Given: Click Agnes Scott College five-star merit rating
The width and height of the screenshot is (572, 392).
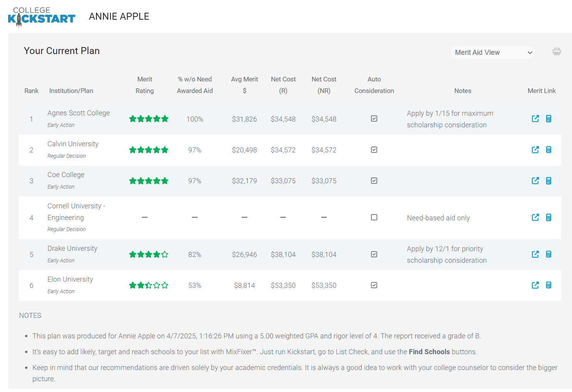Looking at the screenshot, I should click(148, 118).
